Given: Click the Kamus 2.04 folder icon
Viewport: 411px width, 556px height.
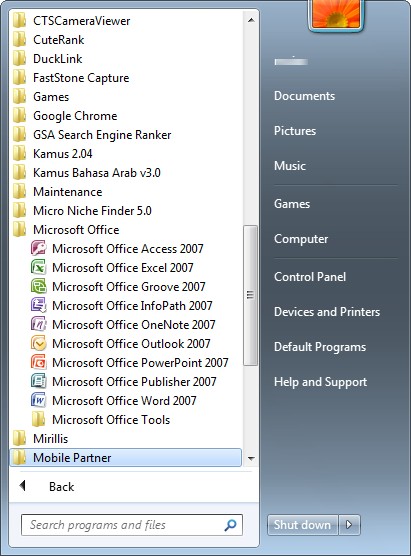Looking at the screenshot, I should tap(19, 154).
